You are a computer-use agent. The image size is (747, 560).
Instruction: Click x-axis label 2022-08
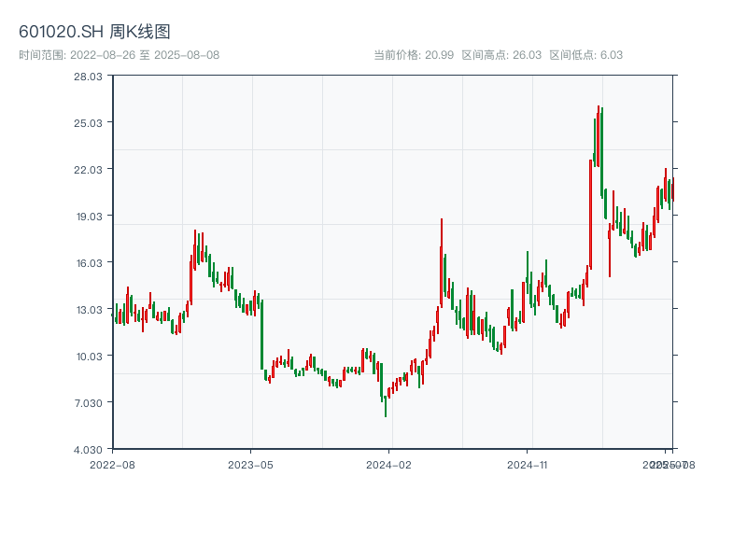coord(112,465)
